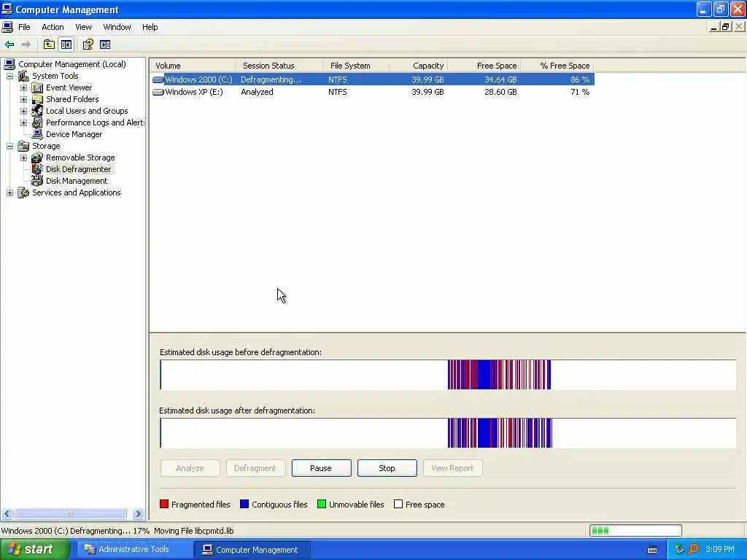
Task: Switch to Administrative Tools taskbar window
Action: (134, 550)
